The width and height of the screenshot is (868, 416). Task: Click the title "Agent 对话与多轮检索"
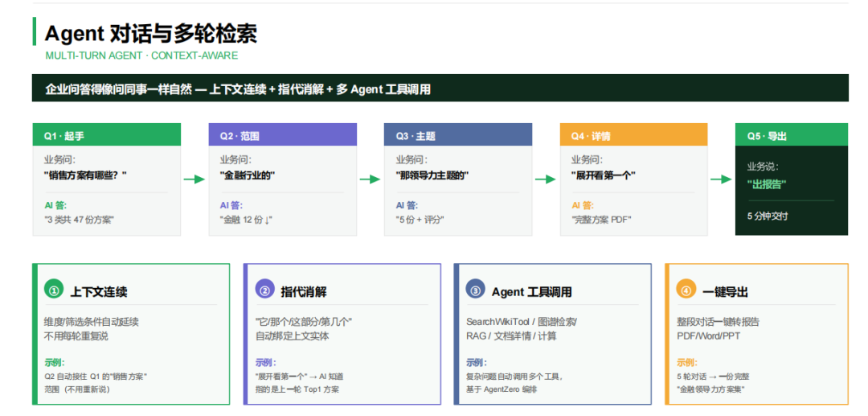[150, 34]
